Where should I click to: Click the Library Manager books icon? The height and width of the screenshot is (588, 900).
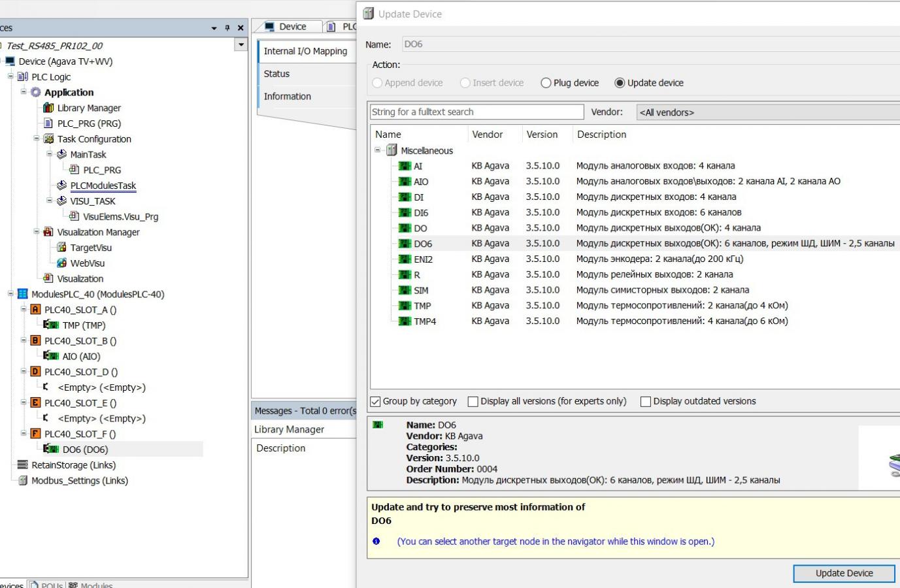(48, 108)
